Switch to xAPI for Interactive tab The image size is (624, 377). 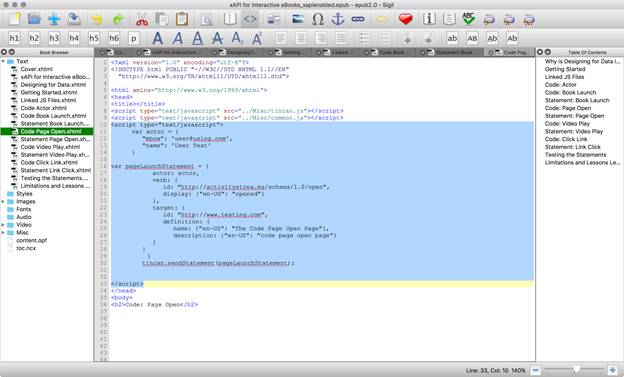[172, 53]
